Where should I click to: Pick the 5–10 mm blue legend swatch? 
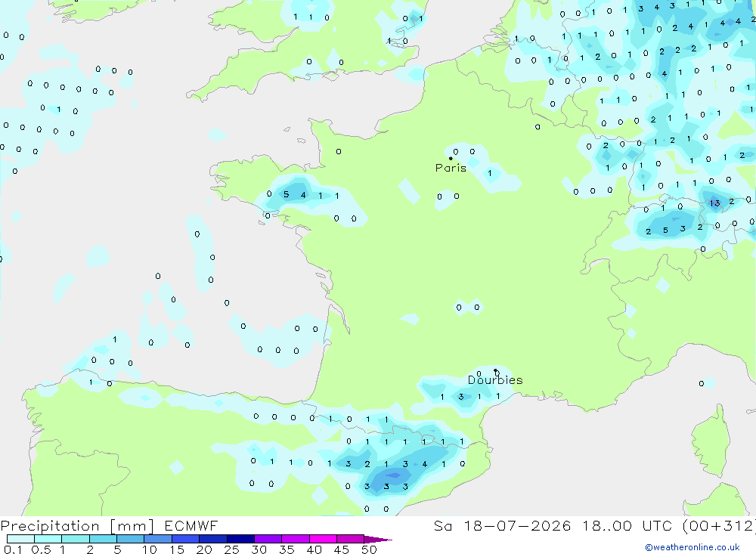(131, 539)
